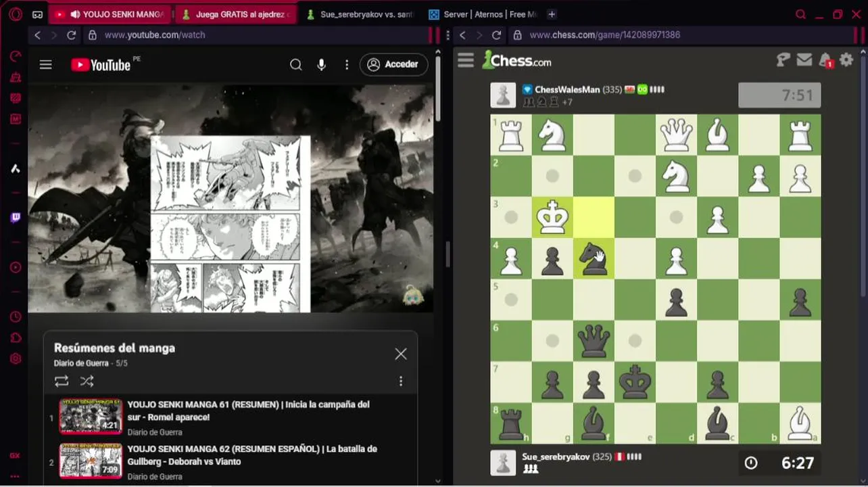Open Extensions cube icon in sidebar
Viewport: 868px width, 487px height.
pyautogui.click(x=16, y=338)
